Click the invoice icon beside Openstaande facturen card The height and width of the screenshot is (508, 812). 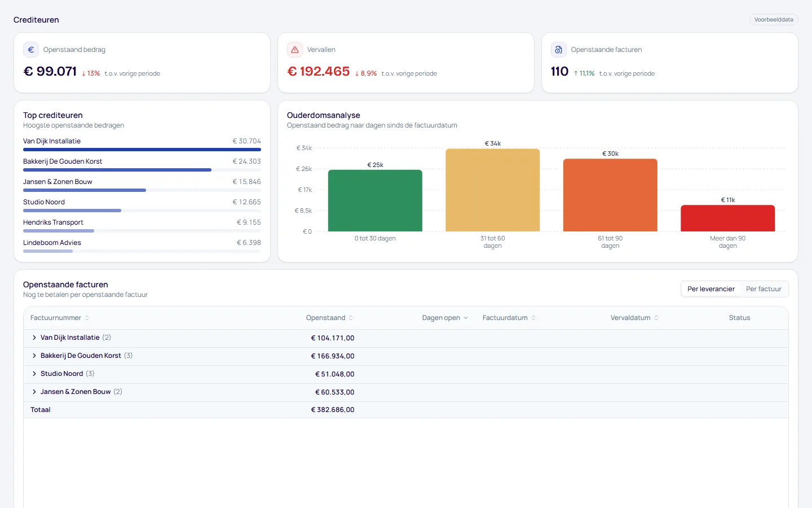(558, 50)
